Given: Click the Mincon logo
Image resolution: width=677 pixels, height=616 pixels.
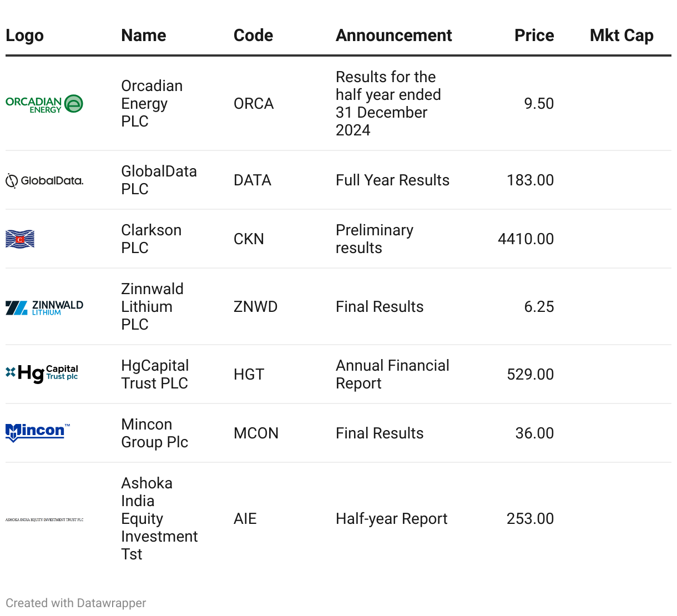Looking at the screenshot, I should coord(38,432).
